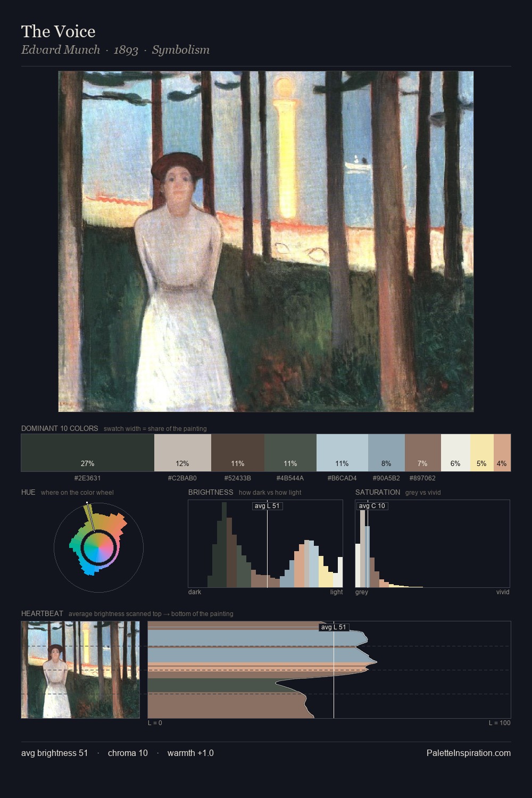
Task: Click the 'light' axis label
Action: tap(337, 592)
